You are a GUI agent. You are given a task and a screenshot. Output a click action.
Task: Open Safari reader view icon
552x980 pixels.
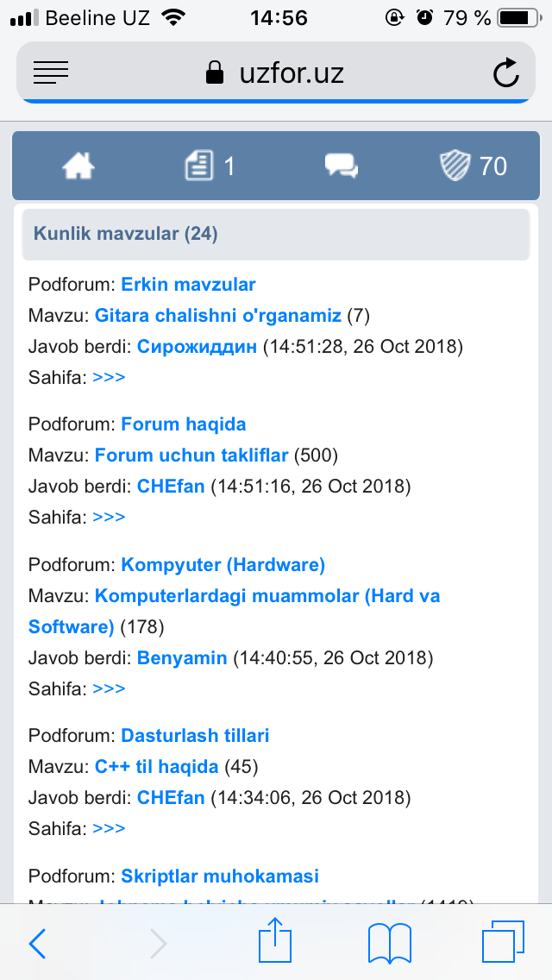pyautogui.click(x=50, y=73)
